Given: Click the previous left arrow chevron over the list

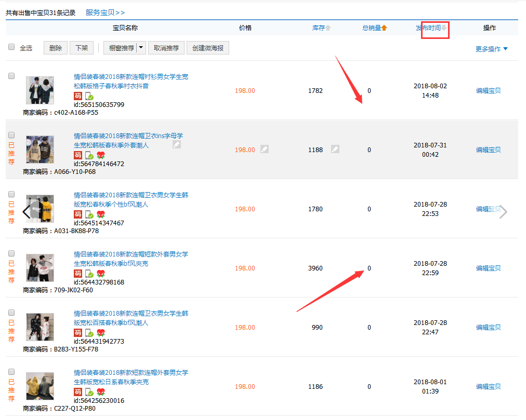Looking at the screenshot, I should pyautogui.click(x=27, y=211).
